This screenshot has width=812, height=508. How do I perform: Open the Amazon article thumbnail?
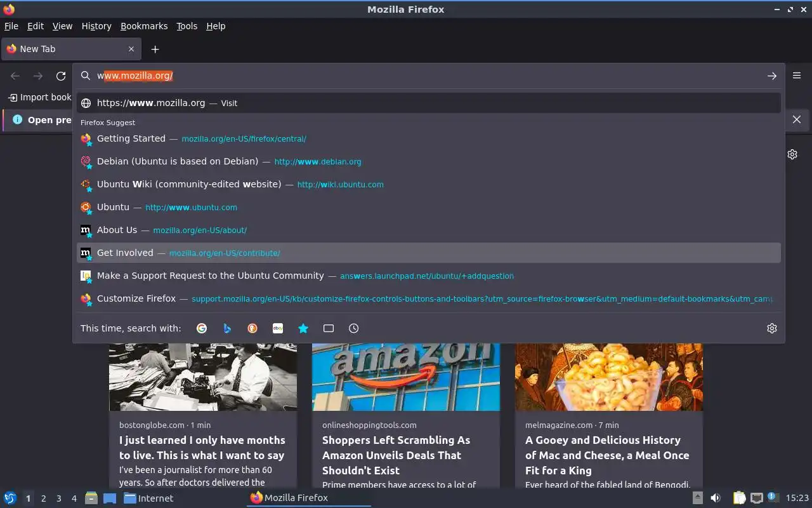(406, 377)
